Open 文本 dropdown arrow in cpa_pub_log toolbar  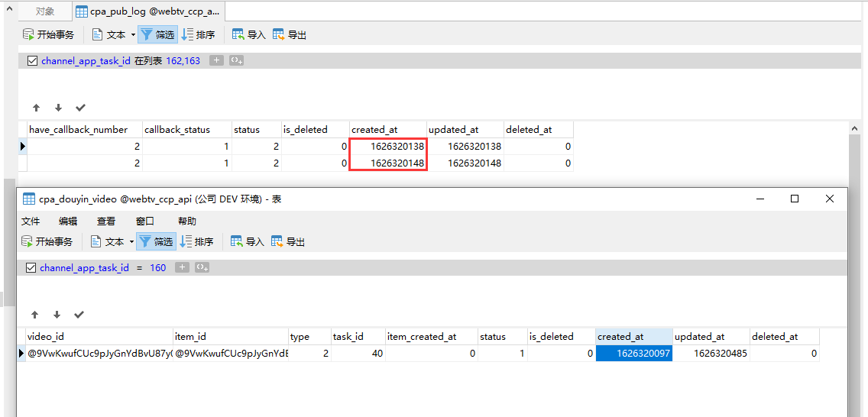click(133, 35)
